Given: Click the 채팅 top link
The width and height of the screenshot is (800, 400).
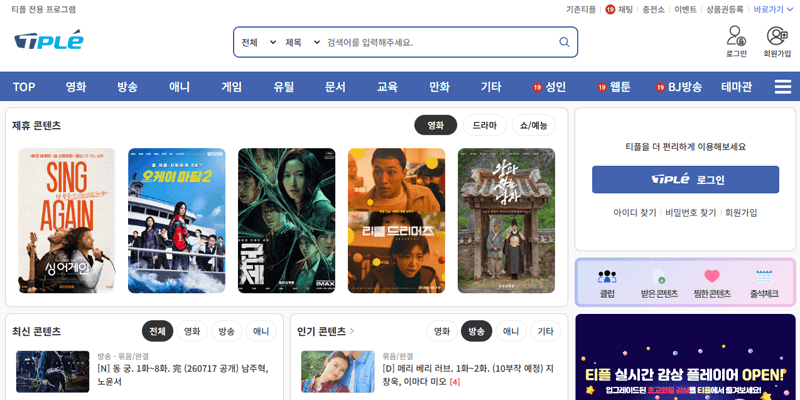Looking at the screenshot, I should pyautogui.click(x=625, y=9).
